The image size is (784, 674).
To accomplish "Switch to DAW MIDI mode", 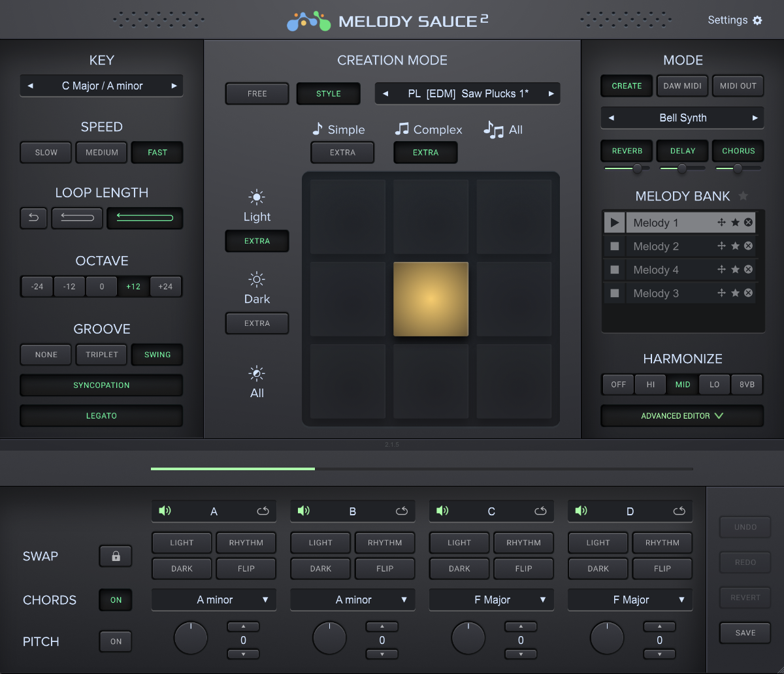I will (x=681, y=86).
